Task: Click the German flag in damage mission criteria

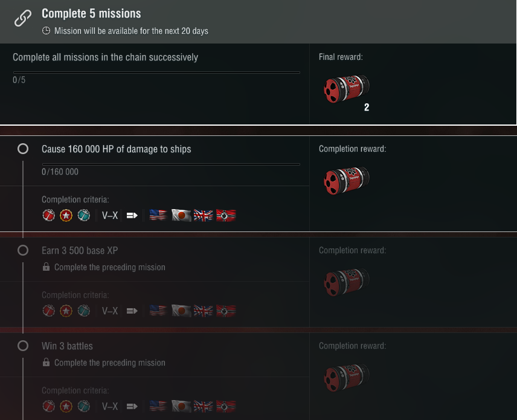Action: point(225,215)
